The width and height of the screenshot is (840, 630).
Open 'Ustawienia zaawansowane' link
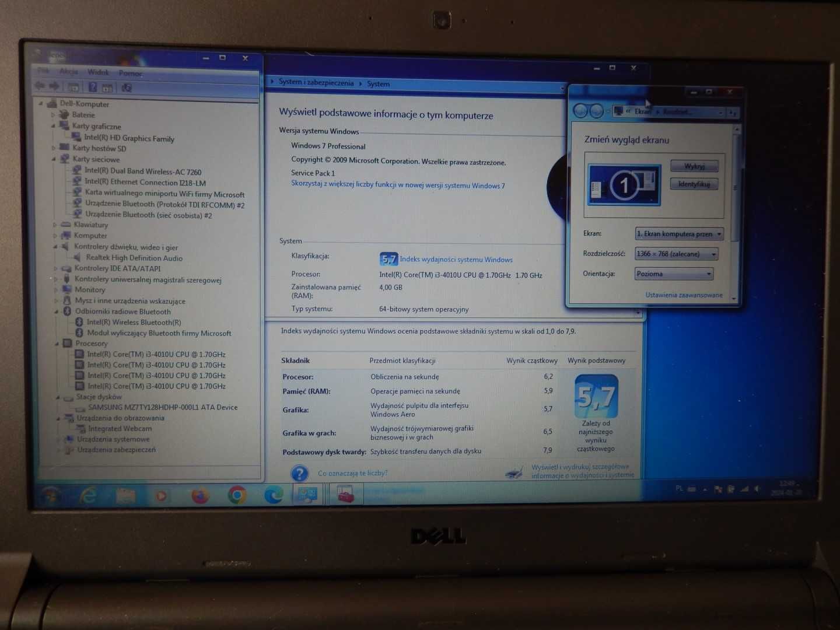pyautogui.click(x=684, y=295)
